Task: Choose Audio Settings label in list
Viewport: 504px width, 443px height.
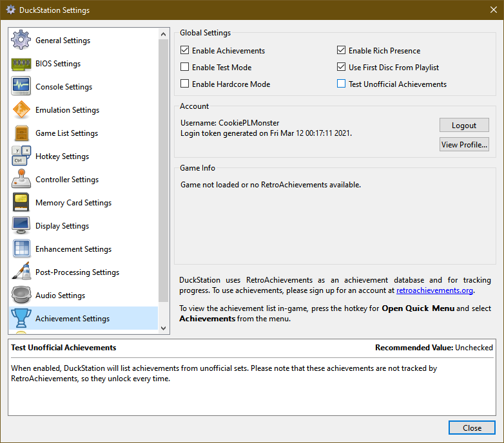Action: pos(60,295)
